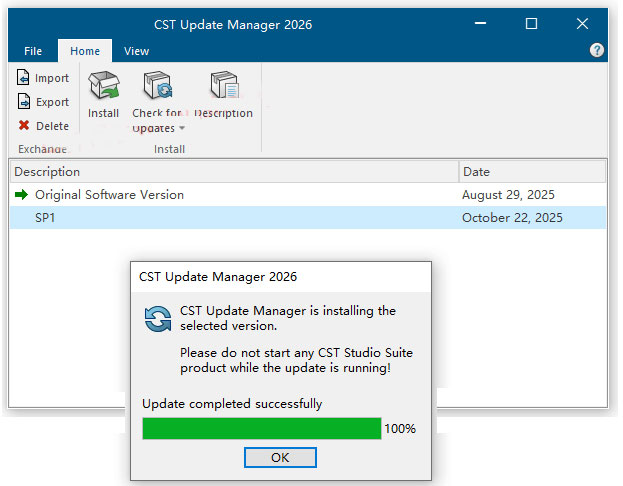
Task: Click the Install package icon
Action: pyautogui.click(x=104, y=87)
